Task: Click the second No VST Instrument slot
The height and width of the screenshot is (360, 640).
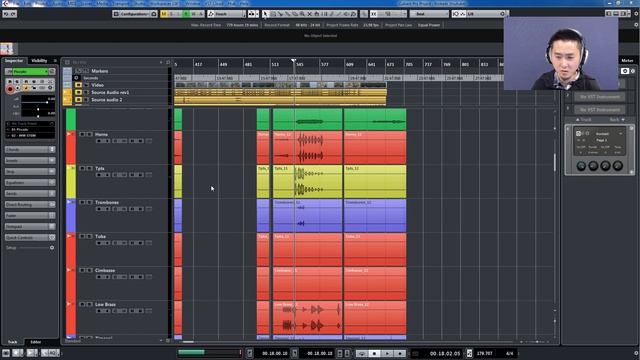Action: click(x=600, y=109)
